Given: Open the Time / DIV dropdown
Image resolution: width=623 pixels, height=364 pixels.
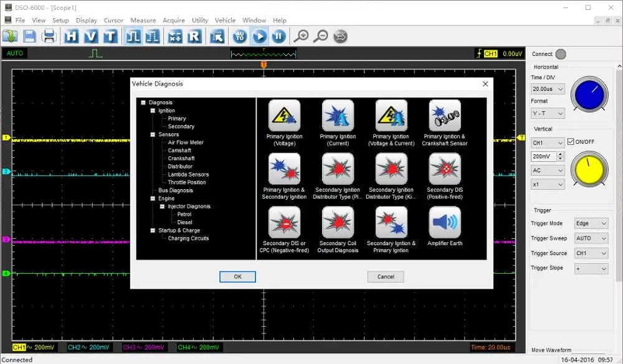Looking at the screenshot, I should (x=548, y=90).
